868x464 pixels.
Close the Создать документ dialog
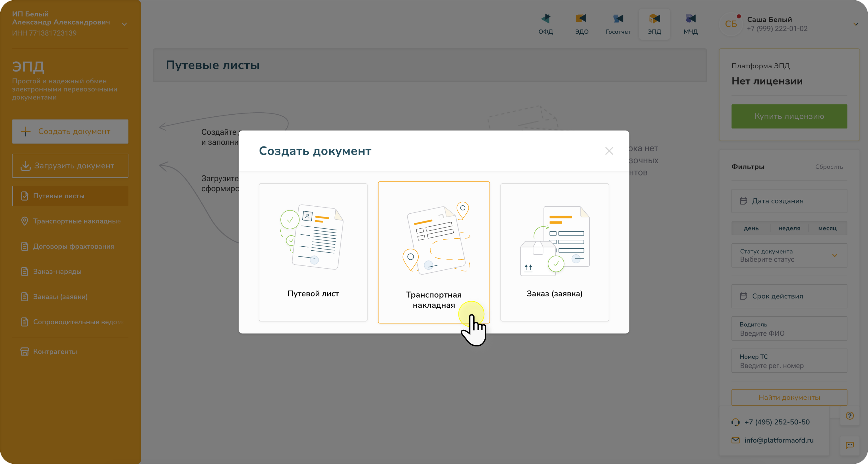pyautogui.click(x=609, y=151)
